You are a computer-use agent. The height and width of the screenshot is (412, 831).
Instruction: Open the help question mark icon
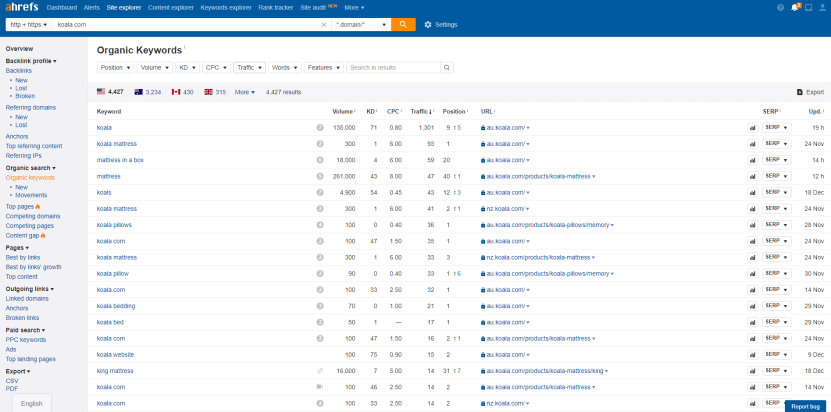pyautogui.click(x=780, y=7)
